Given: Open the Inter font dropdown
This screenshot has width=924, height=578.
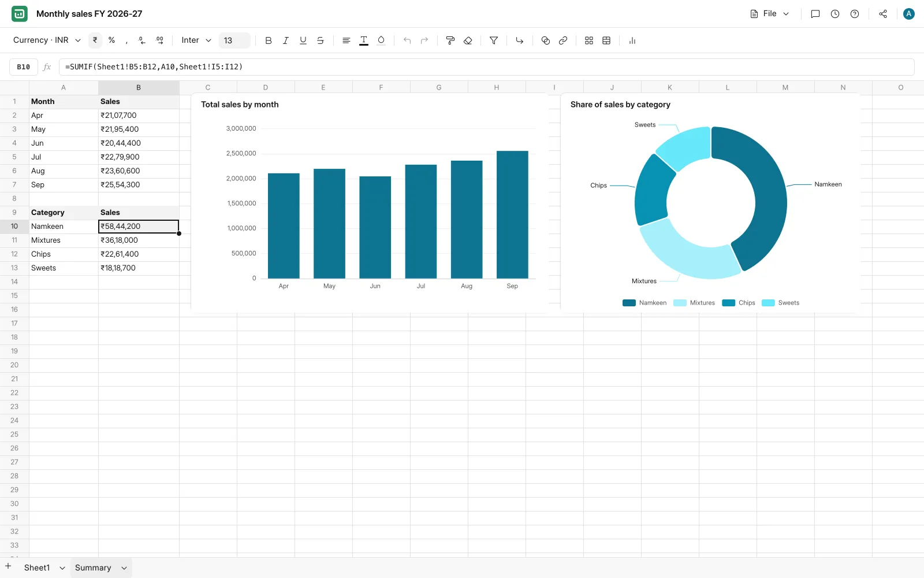Looking at the screenshot, I should (x=196, y=40).
